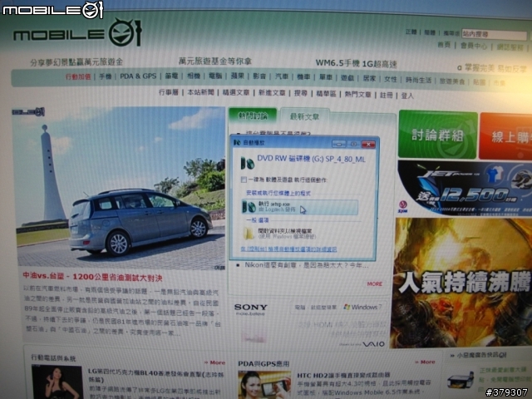Open the 人氣持續沸騰 game ad banner
The height and width of the screenshot is (399, 532).
point(463,283)
